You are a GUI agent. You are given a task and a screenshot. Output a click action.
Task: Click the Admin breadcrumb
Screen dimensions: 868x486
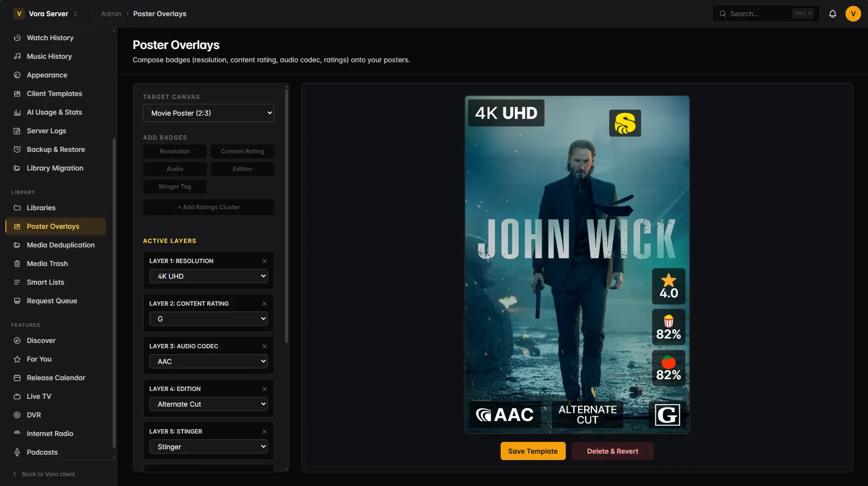pyautogui.click(x=111, y=14)
